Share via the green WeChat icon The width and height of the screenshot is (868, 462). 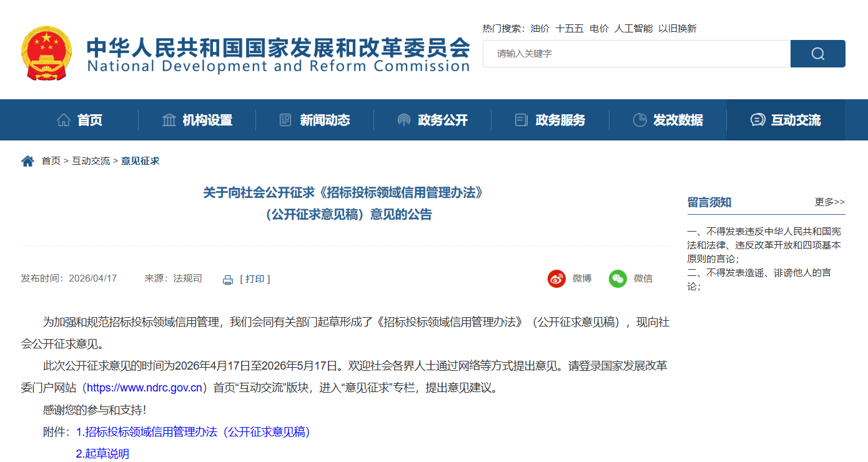point(618,278)
